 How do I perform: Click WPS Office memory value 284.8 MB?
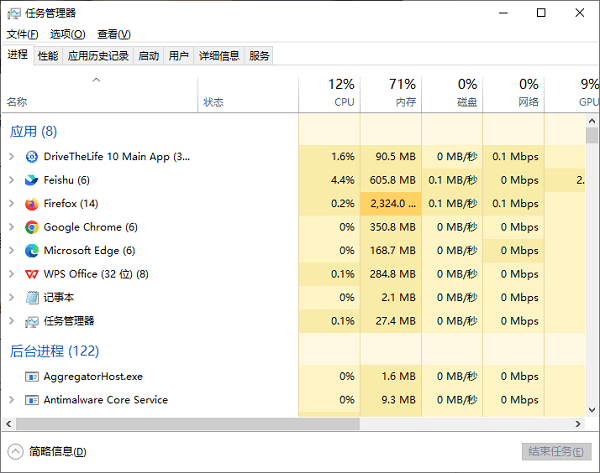(x=393, y=274)
